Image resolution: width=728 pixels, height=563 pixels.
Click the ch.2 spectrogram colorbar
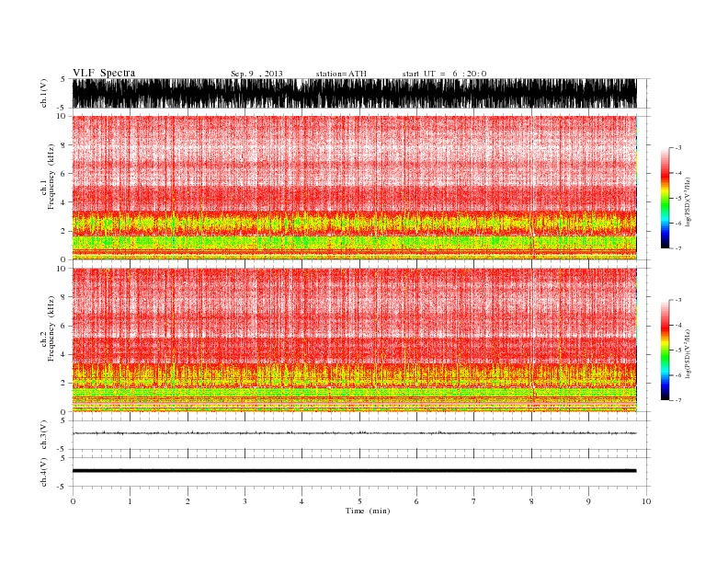point(665,350)
